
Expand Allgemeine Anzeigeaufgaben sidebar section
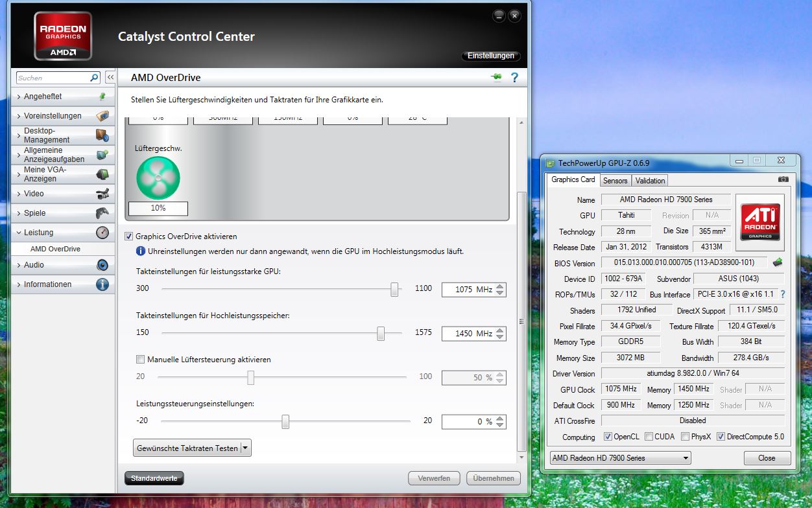coord(19,155)
